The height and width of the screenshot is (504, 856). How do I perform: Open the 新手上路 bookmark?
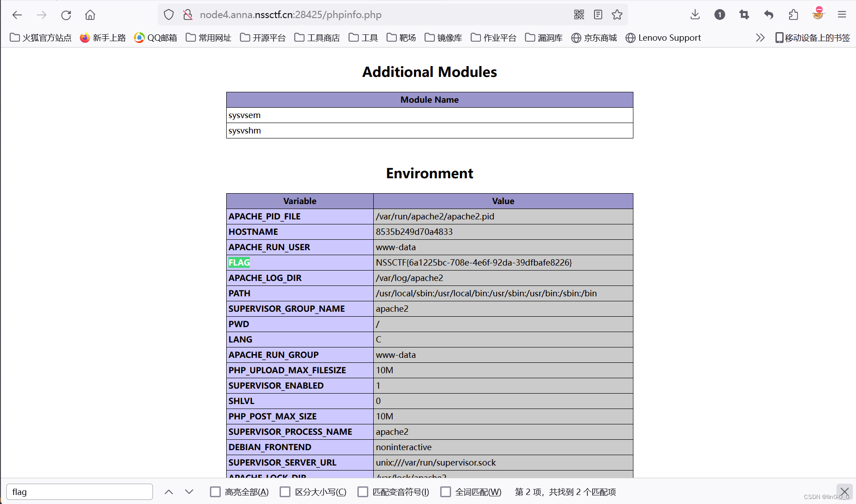click(103, 38)
